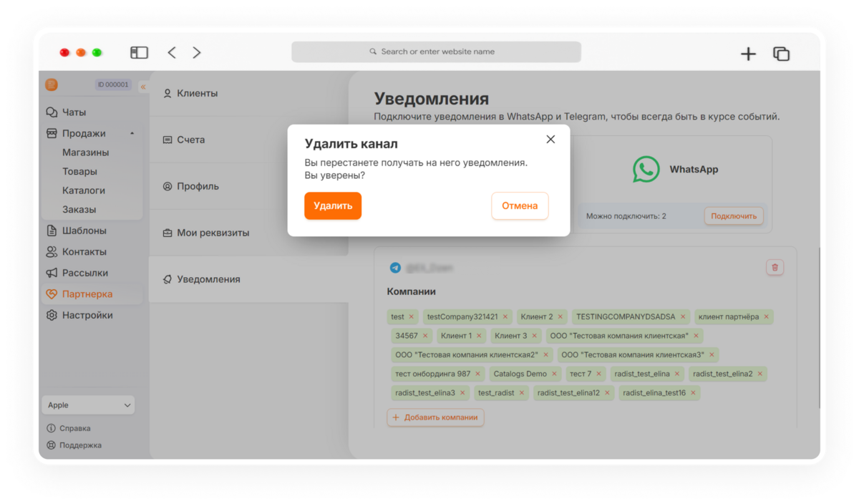Click the ID 000001 badge
This screenshot has height=504, width=859.
pyautogui.click(x=113, y=84)
